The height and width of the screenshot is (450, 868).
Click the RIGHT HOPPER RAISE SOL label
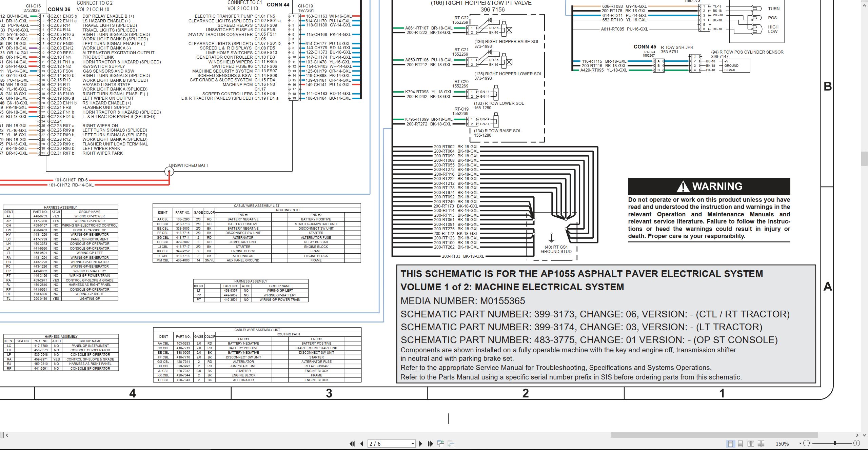(507, 42)
